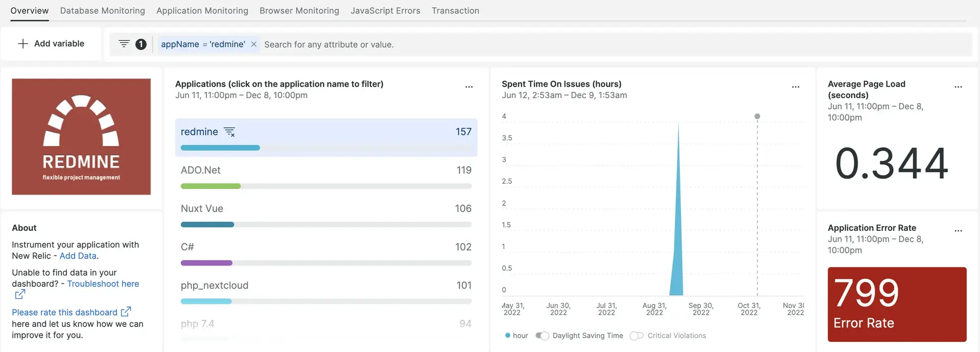Click ADO.Net green progress bar
This screenshot has height=352, width=980.
click(210, 186)
